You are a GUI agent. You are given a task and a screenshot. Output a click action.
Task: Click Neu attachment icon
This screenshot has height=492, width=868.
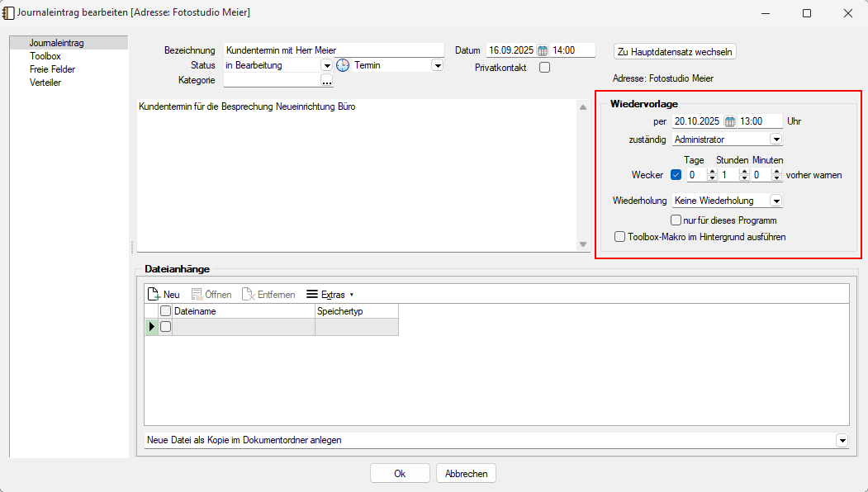point(154,295)
